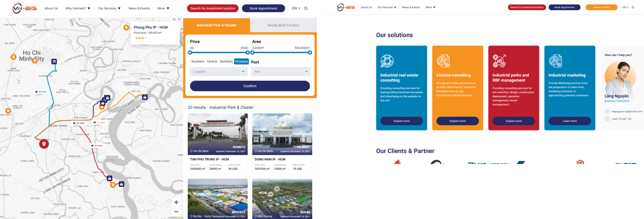The width and height of the screenshot is (644, 219).
Task: Open the News & Events menu item
Action: tap(139, 8)
